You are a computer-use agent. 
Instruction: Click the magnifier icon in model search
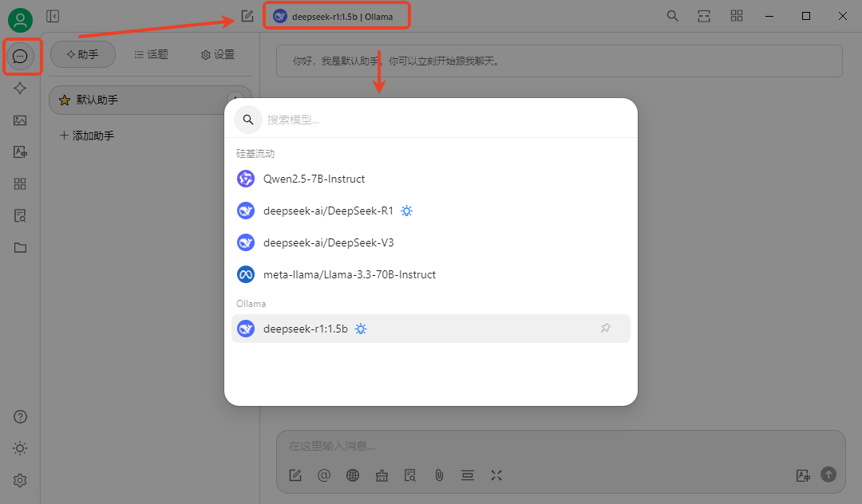(x=248, y=120)
